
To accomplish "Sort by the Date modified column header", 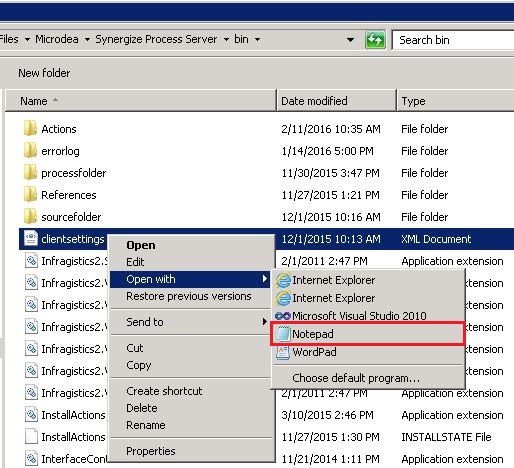I will coord(337,101).
